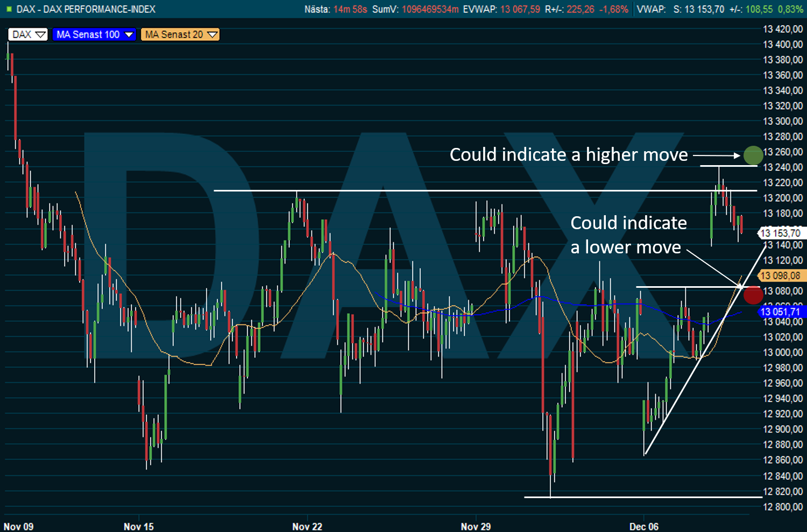Click the Nov 15 date label on the time axis
The image size is (807, 532).
(139, 526)
